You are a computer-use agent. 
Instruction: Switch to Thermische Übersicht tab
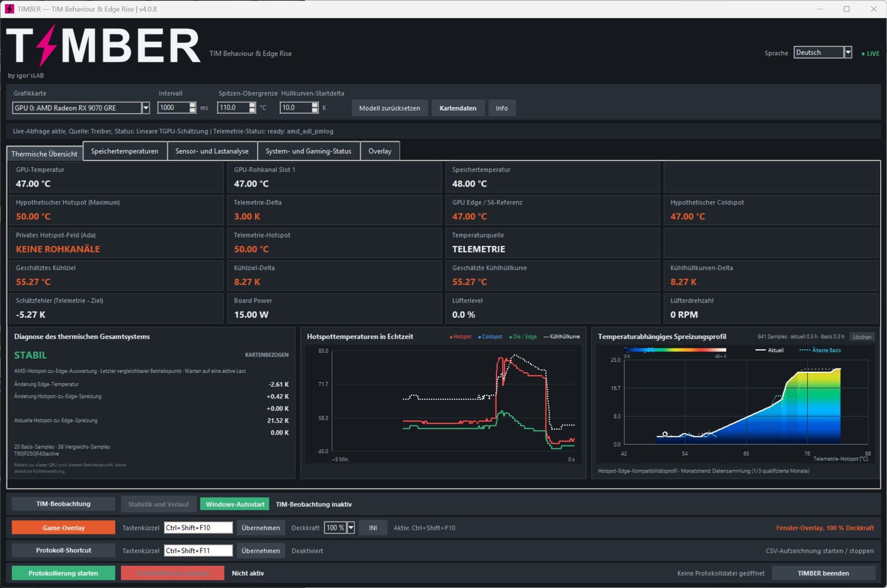44,154
